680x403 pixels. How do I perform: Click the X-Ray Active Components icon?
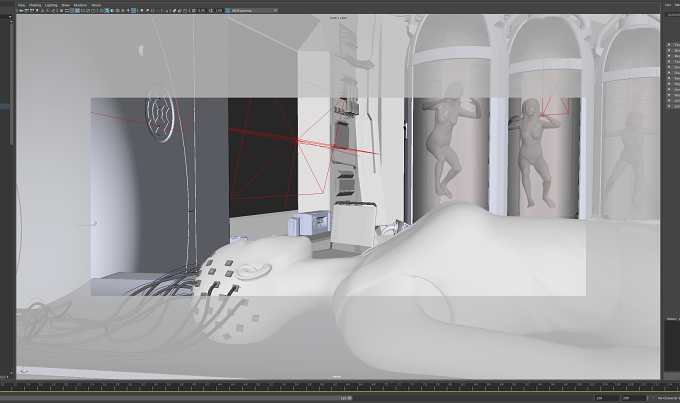pos(180,10)
